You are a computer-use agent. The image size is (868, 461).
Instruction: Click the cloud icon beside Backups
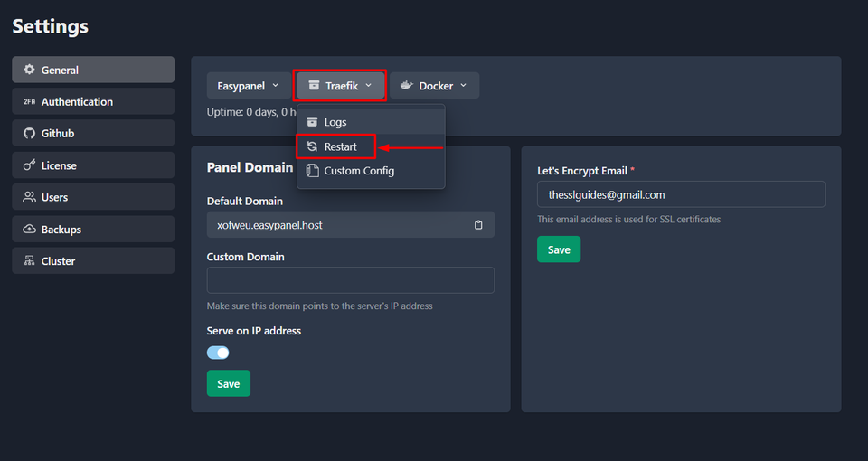click(30, 230)
